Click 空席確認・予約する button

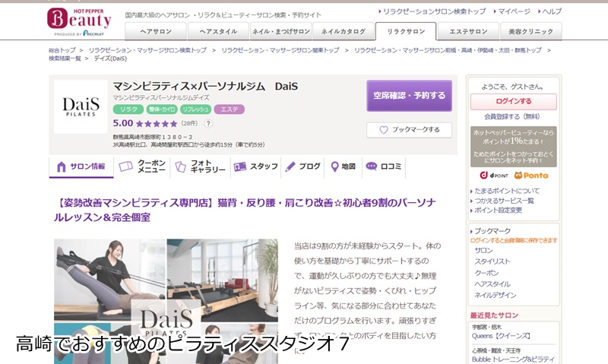[409, 96]
